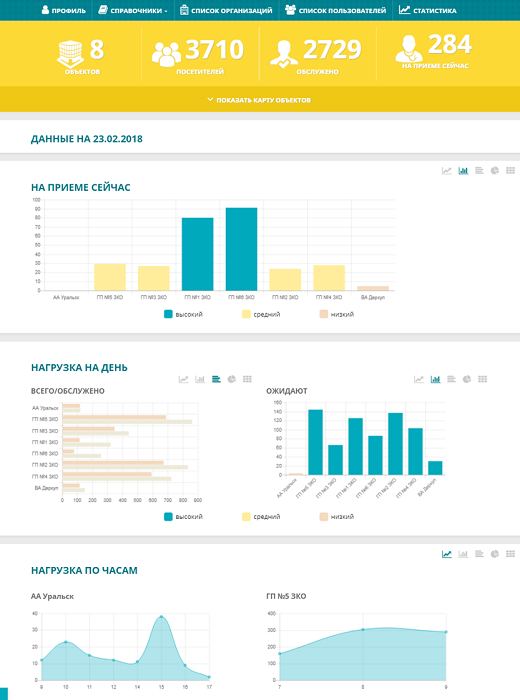
Task: Open 'Список пользователей' page
Action: [336, 10]
